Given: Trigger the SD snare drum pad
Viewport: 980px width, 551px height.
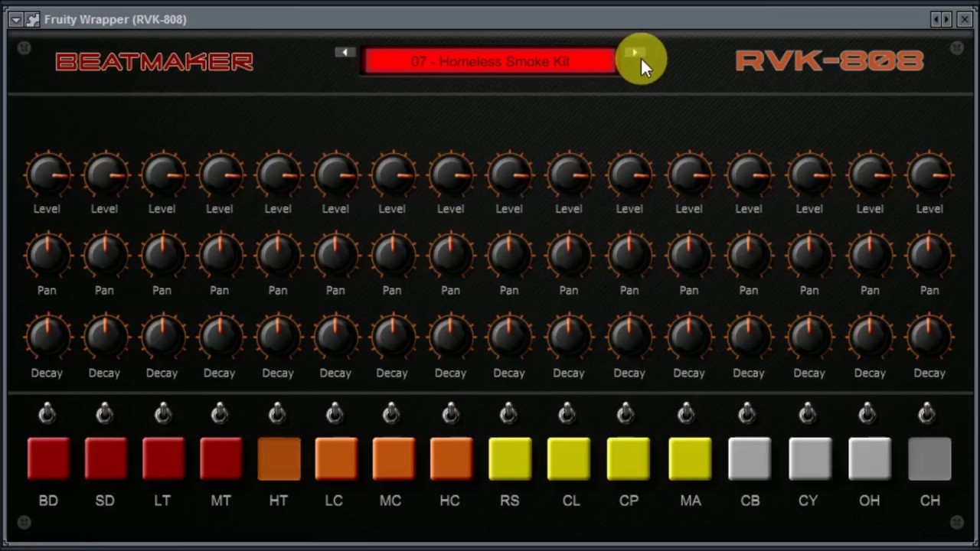Looking at the screenshot, I should [x=106, y=458].
